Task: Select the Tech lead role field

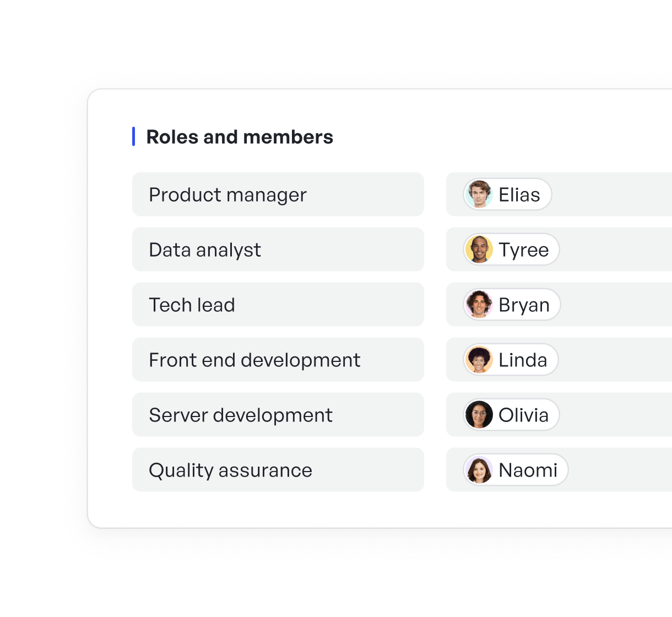Action: pyautogui.click(x=278, y=305)
